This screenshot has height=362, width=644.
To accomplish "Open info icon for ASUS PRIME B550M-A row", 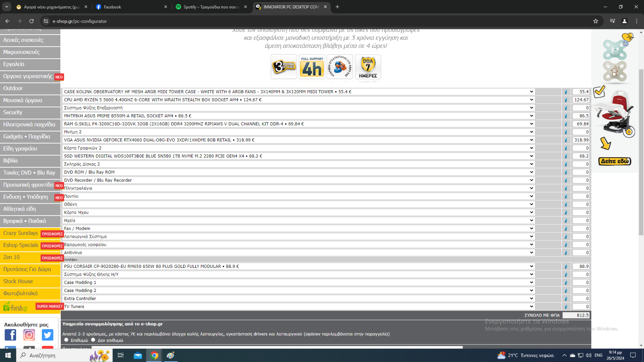I will pyautogui.click(x=566, y=116).
